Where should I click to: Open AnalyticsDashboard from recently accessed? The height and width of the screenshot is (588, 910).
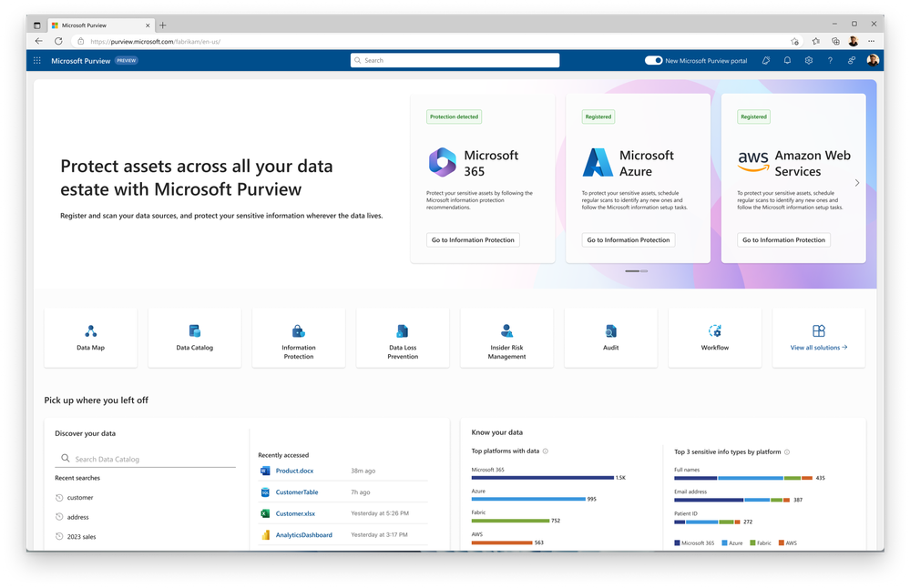click(303, 535)
